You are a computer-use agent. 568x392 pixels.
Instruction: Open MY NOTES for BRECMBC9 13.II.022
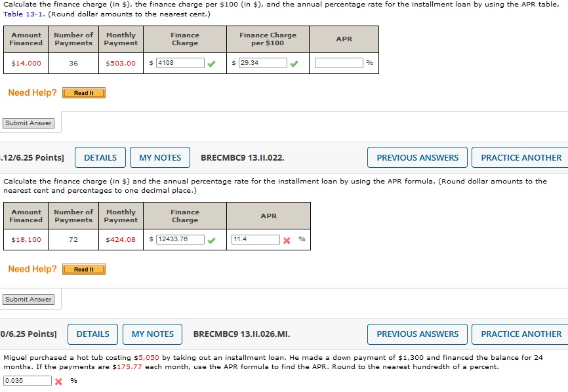(x=160, y=157)
